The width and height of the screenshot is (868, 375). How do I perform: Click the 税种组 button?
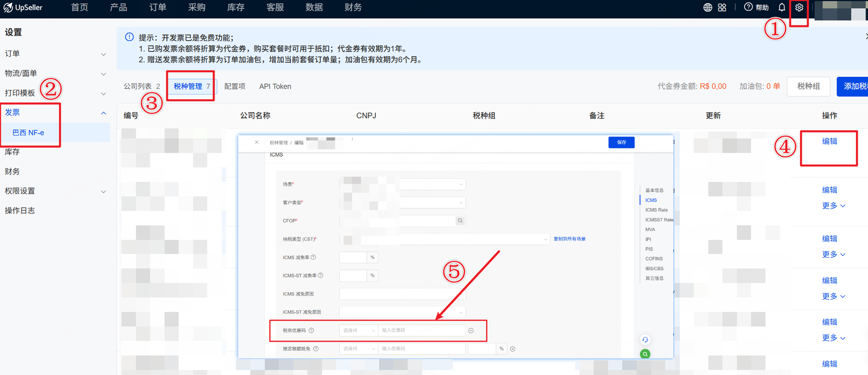coord(808,87)
